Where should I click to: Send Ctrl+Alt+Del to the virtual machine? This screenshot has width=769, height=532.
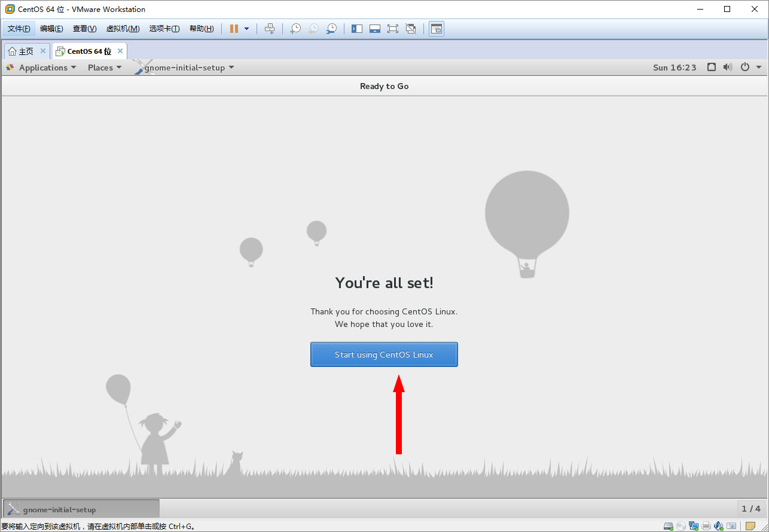pyautogui.click(x=270, y=29)
